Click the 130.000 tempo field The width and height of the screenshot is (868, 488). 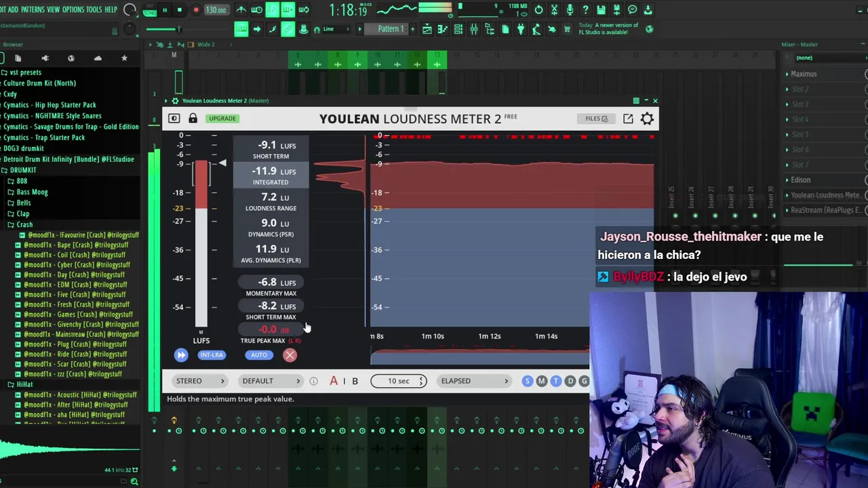[216, 10]
